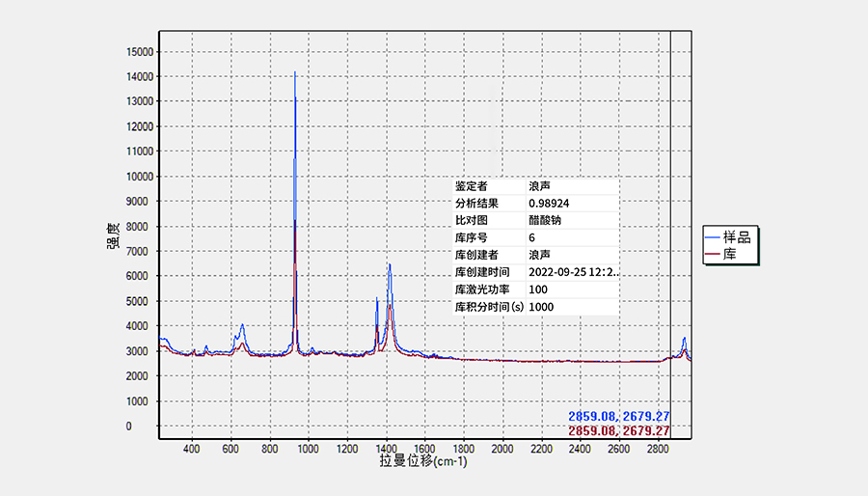The image size is (868, 496).
Task: Click the red coordinate readout 2859.08, 2679.27
Action: click(x=618, y=430)
